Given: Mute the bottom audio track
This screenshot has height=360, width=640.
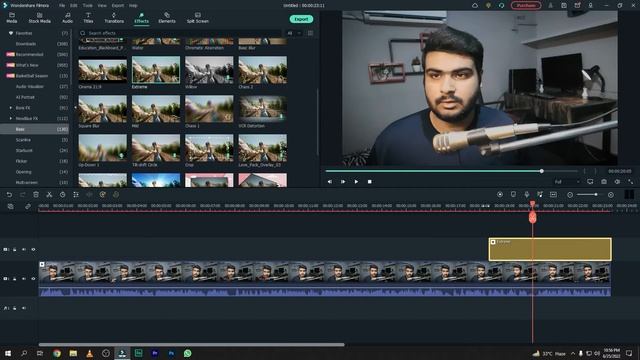Looking at the screenshot, I should click(x=24, y=308).
